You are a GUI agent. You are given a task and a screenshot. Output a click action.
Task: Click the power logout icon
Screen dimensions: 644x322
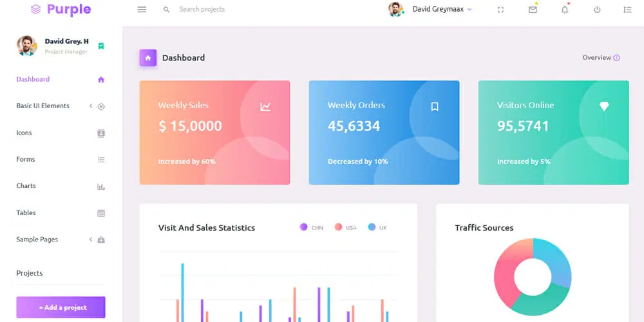click(x=597, y=10)
